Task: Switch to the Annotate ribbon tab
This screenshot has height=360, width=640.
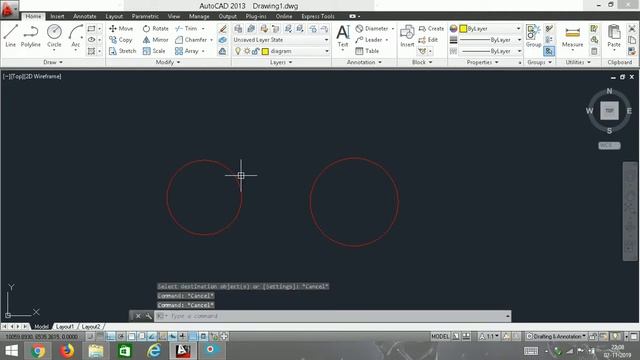Action: click(x=84, y=16)
